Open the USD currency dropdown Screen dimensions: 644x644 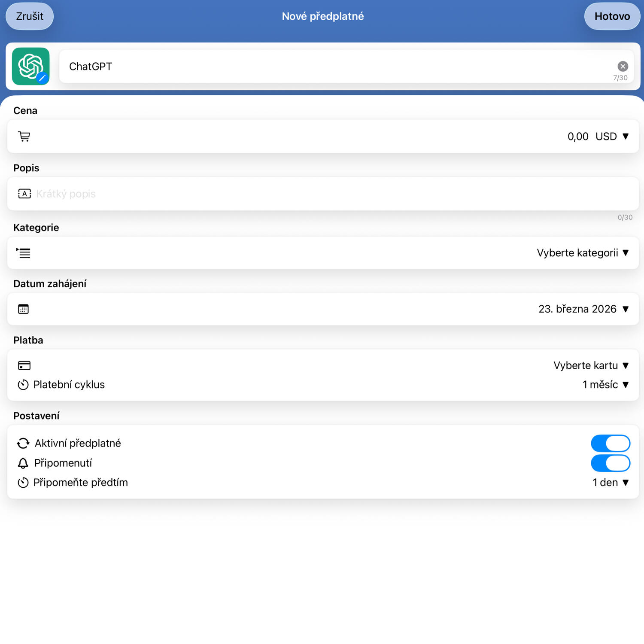[612, 137]
